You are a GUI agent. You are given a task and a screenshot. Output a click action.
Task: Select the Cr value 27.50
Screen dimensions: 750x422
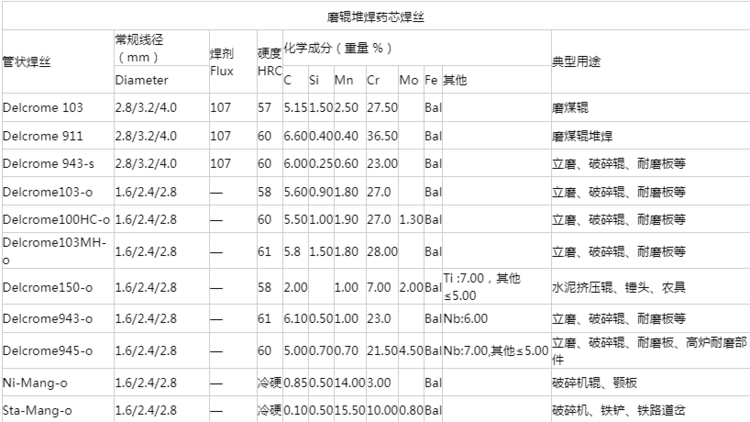click(x=382, y=108)
